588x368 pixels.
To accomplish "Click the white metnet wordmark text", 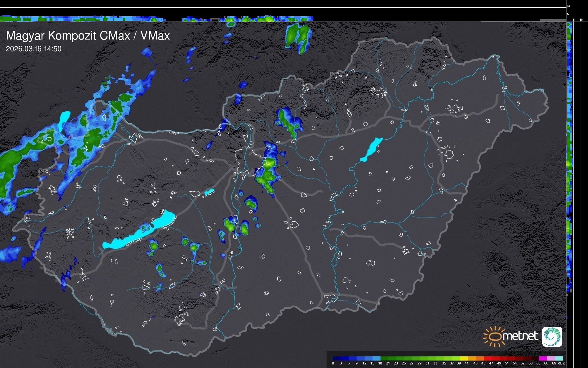I will pos(520,336).
